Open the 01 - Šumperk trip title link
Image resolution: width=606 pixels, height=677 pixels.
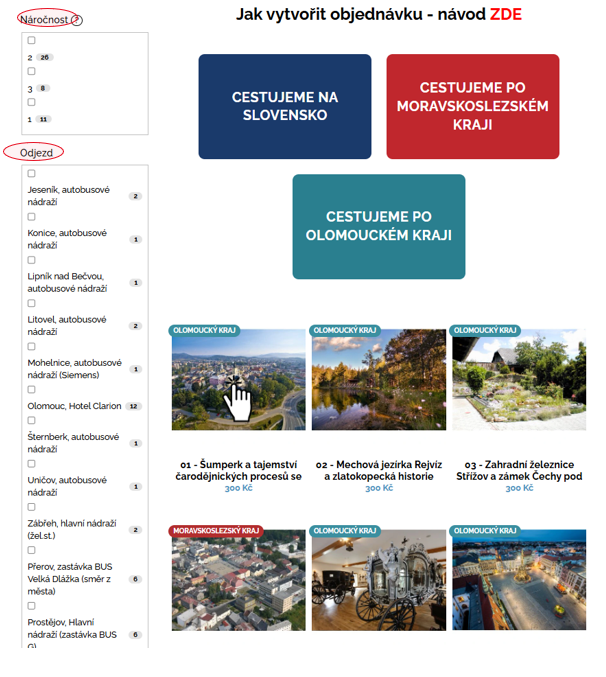239,470
